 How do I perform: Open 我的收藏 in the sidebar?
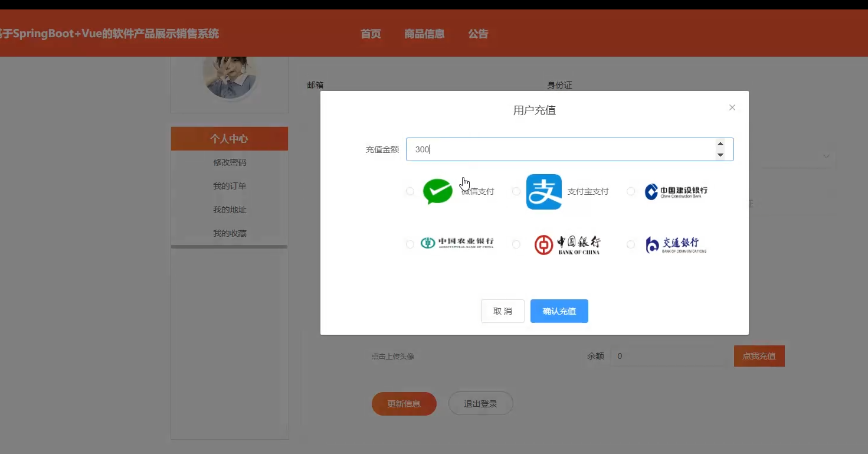(230, 233)
